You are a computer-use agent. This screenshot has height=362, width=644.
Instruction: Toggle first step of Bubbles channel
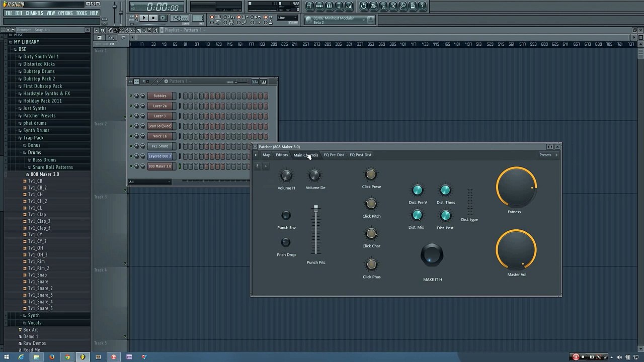tap(185, 96)
